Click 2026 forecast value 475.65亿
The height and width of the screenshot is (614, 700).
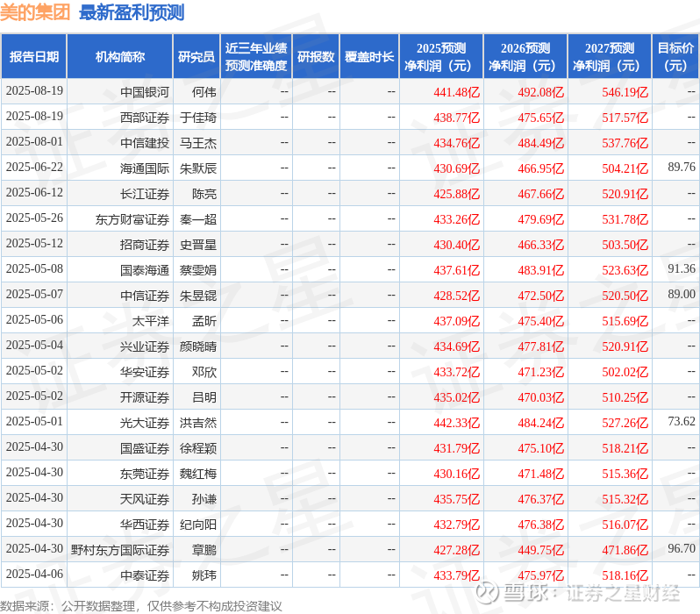pos(541,118)
